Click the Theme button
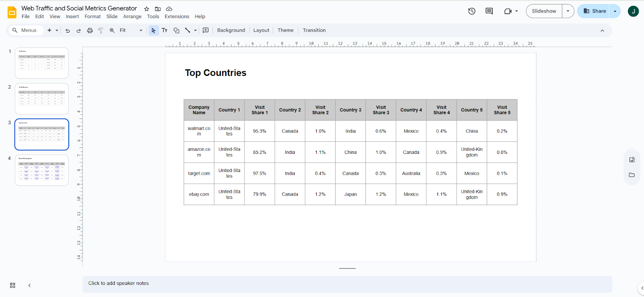 pos(285,30)
